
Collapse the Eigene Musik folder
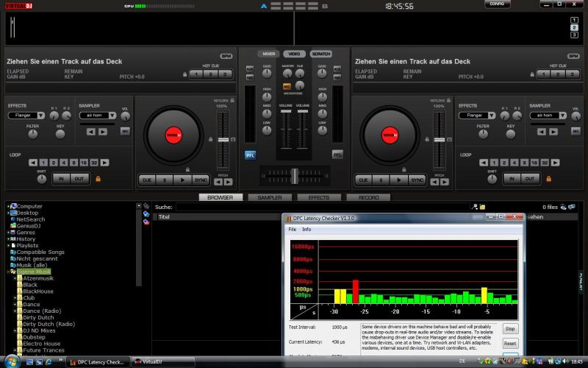tap(8, 272)
